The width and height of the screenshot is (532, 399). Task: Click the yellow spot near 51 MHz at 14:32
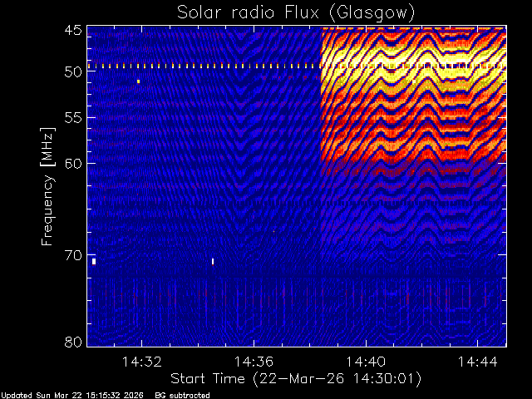(139, 81)
